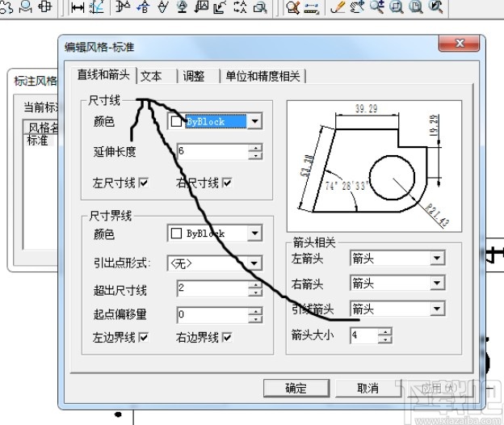Click the boxed A with down arrow icon
This screenshot has height=425, width=504.
coord(201,7)
